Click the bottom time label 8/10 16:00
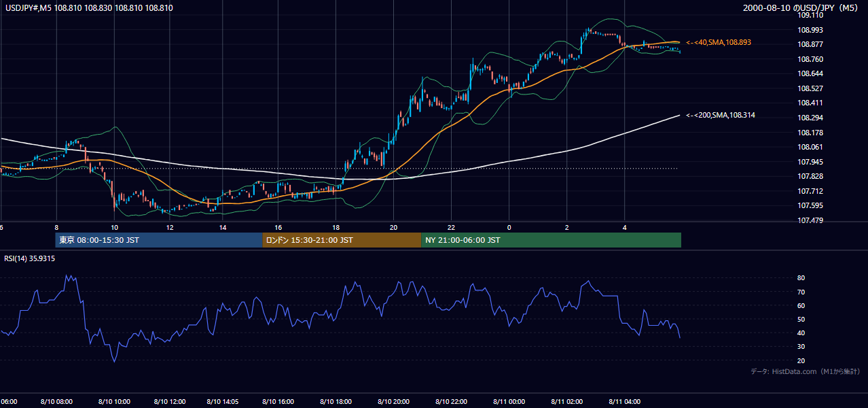The width and height of the screenshot is (868, 408). pyautogui.click(x=278, y=401)
